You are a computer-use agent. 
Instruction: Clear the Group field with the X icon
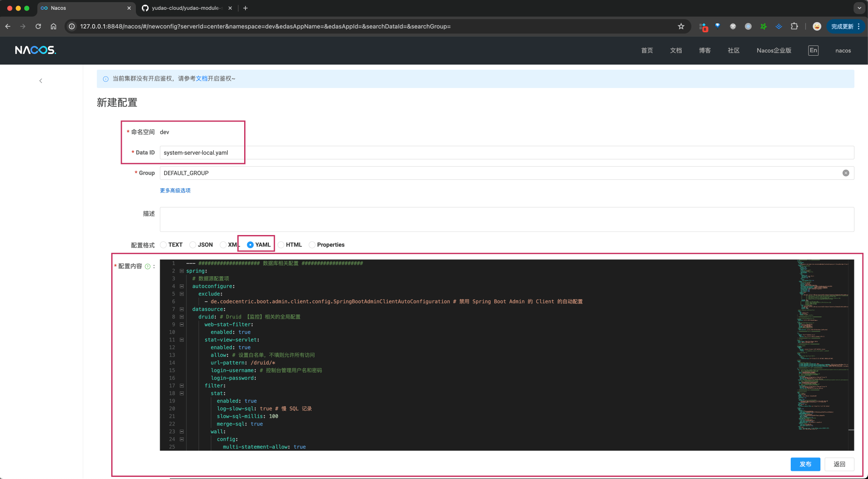coord(845,173)
